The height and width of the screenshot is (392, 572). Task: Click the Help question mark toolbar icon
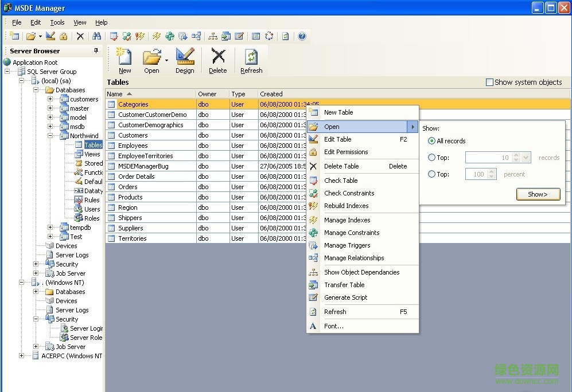click(x=302, y=36)
